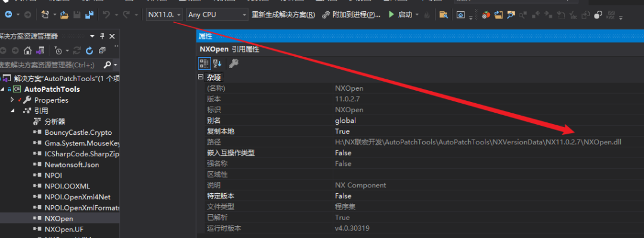Click the Save All icon
This screenshot has height=238, width=644.
click(89, 15)
